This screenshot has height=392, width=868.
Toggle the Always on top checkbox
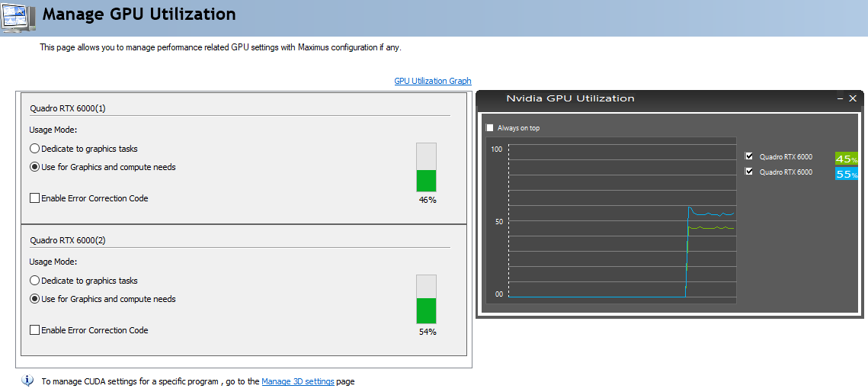click(490, 128)
